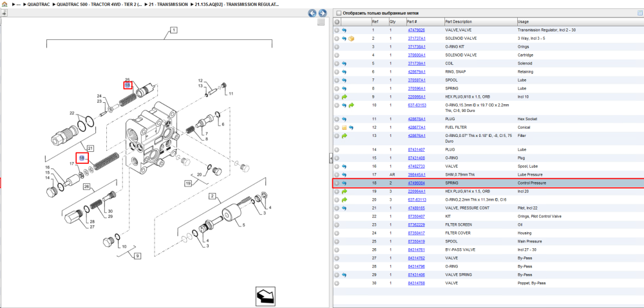Click the plus circle on FILTER SCREEN row

click(337, 225)
